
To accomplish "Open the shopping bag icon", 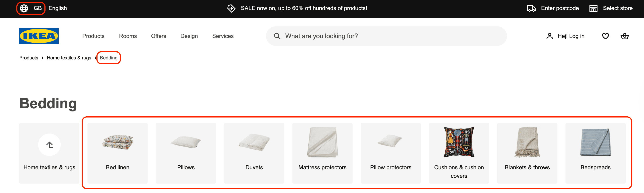I will (x=625, y=36).
